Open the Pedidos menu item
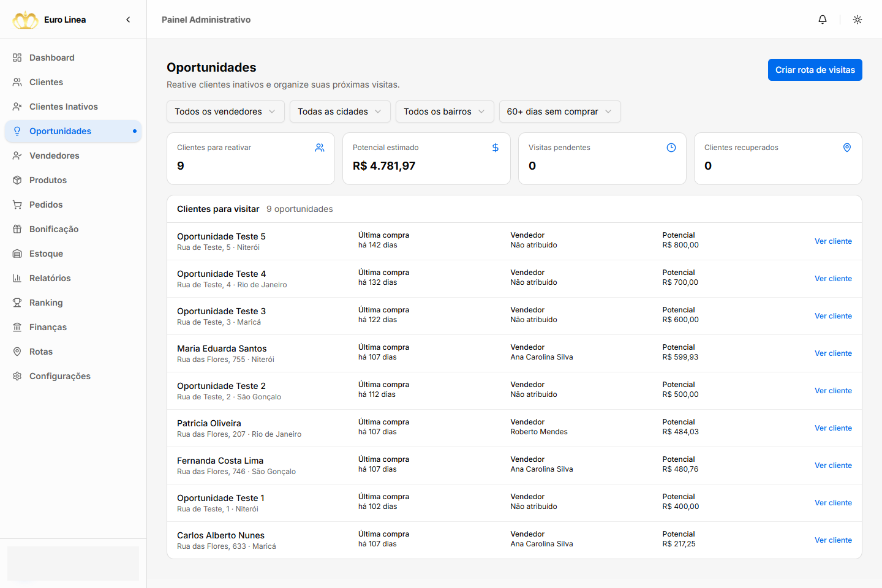This screenshot has height=588, width=882. click(73, 205)
